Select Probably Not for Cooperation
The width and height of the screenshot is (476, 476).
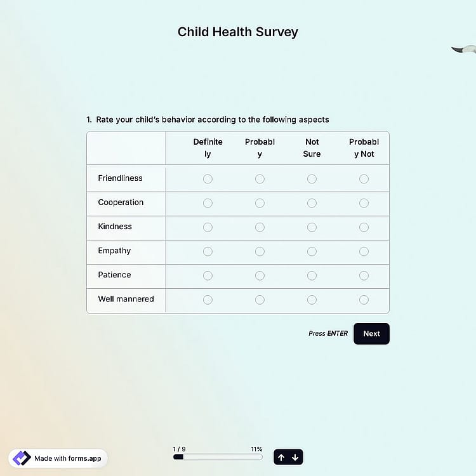(x=364, y=203)
